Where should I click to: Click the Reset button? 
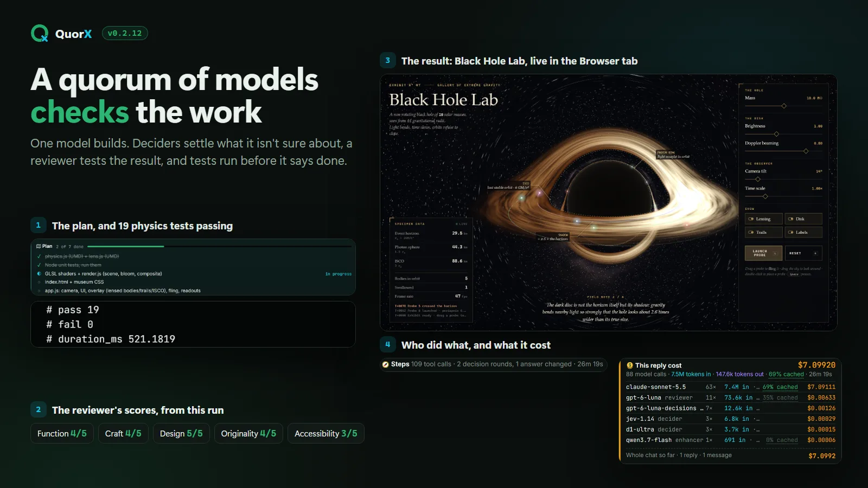click(x=803, y=253)
